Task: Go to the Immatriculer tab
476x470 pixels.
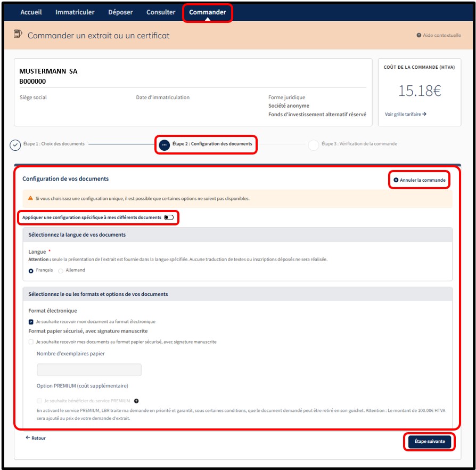Action: 75,12
